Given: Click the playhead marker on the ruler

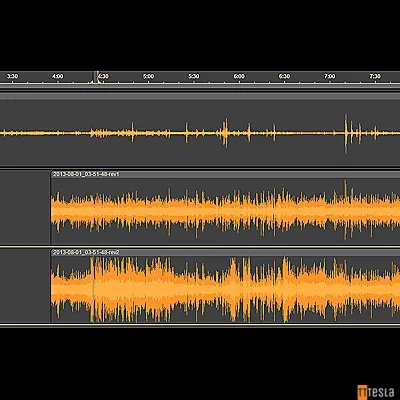Looking at the screenshot, I should (96, 77).
